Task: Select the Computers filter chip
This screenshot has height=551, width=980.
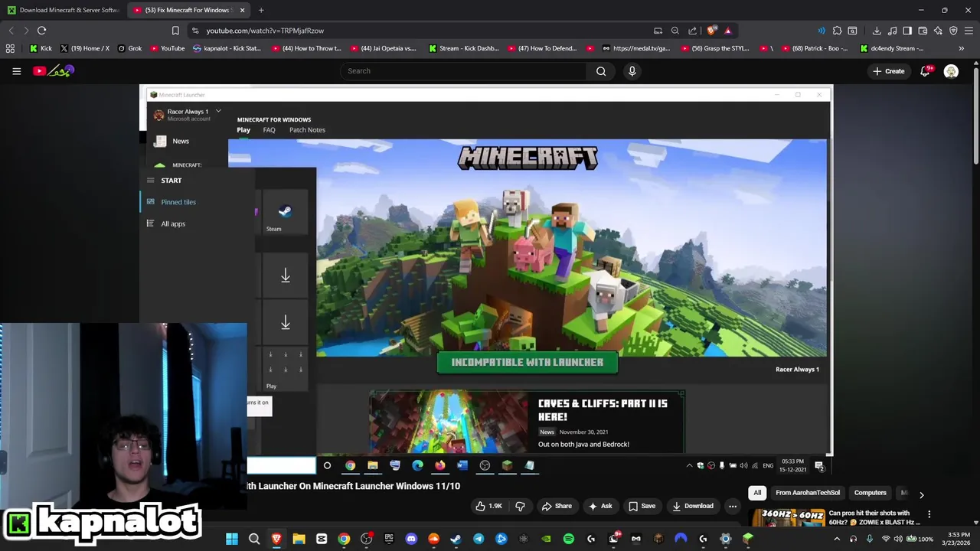Action: tap(870, 493)
